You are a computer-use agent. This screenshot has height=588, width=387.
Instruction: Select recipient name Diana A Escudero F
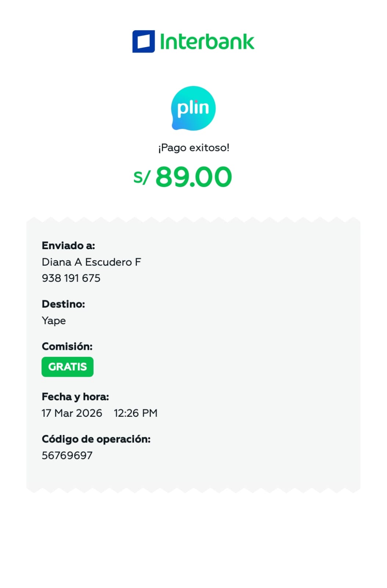(x=91, y=262)
